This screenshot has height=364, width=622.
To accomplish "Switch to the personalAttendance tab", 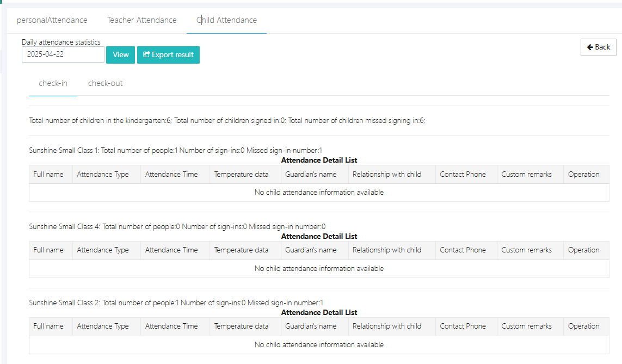I will click(52, 20).
